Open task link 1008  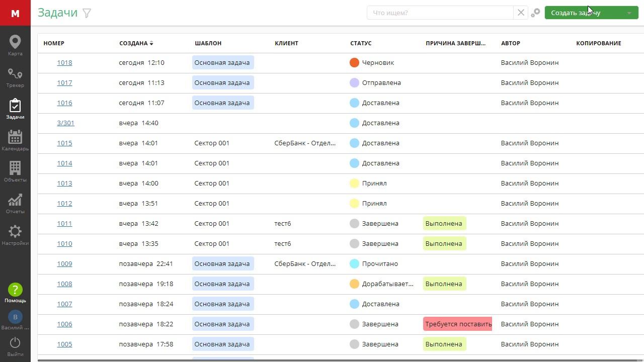(64, 284)
